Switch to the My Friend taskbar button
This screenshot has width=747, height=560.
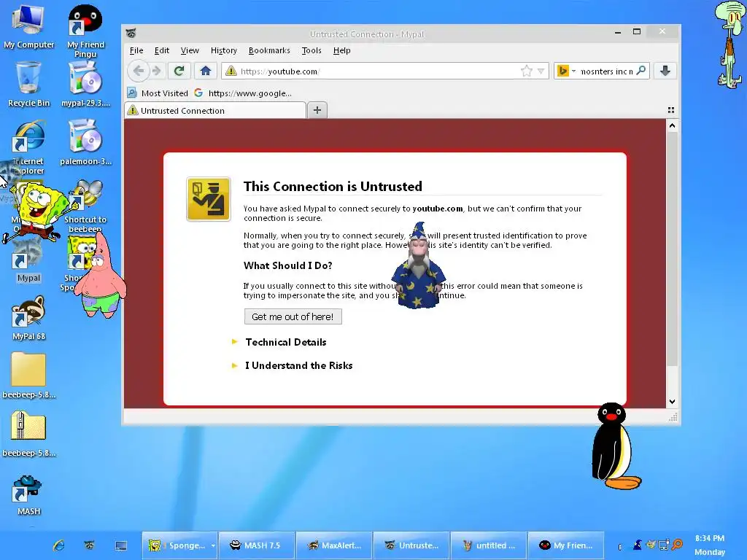point(566,545)
